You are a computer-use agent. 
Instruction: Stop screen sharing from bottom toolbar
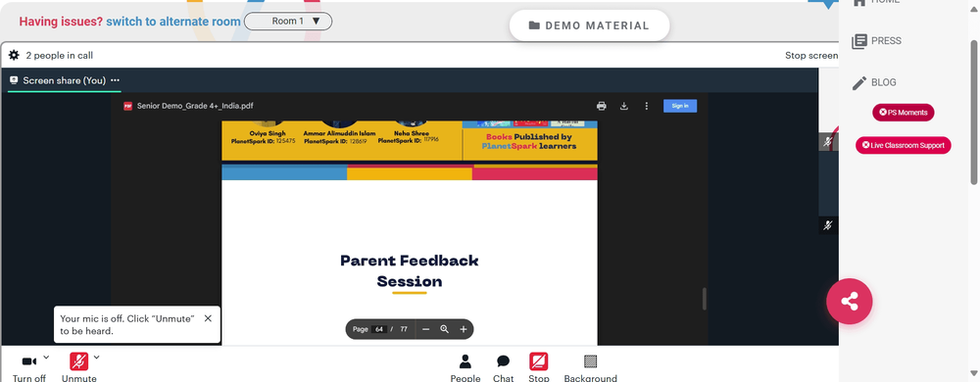[539, 368]
